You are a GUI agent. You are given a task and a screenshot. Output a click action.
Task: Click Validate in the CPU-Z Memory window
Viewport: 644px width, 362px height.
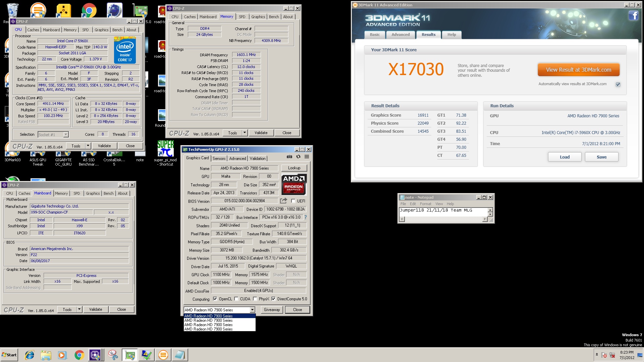pyautogui.click(x=261, y=133)
